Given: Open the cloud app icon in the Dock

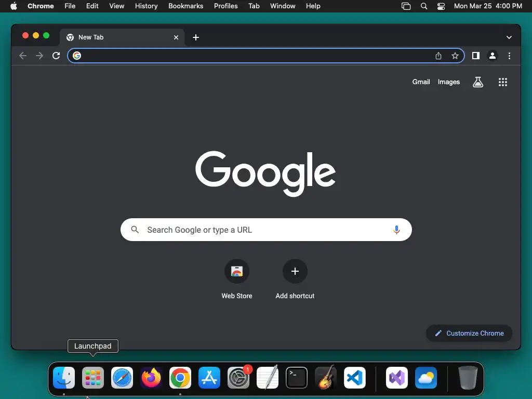Looking at the screenshot, I should pyautogui.click(x=426, y=378).
